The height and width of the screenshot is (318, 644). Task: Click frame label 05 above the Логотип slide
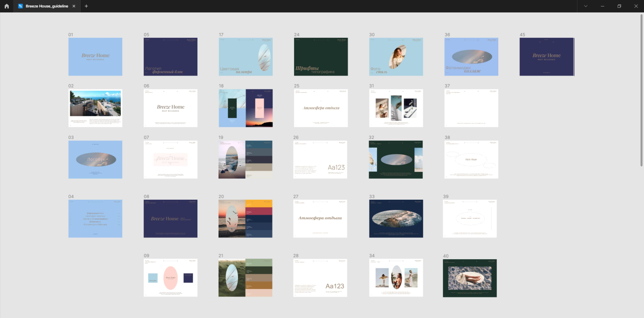(146, 35)
